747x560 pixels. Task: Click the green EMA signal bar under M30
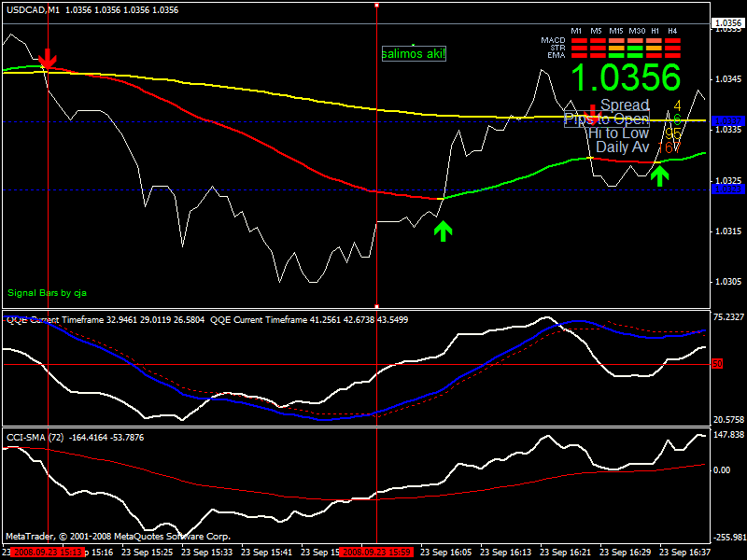tap(637, 56)
